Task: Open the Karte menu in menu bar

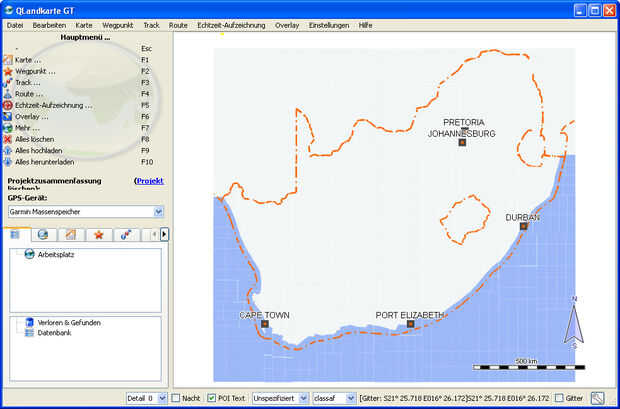Action: pyautogui.click(x=84, y=25)
